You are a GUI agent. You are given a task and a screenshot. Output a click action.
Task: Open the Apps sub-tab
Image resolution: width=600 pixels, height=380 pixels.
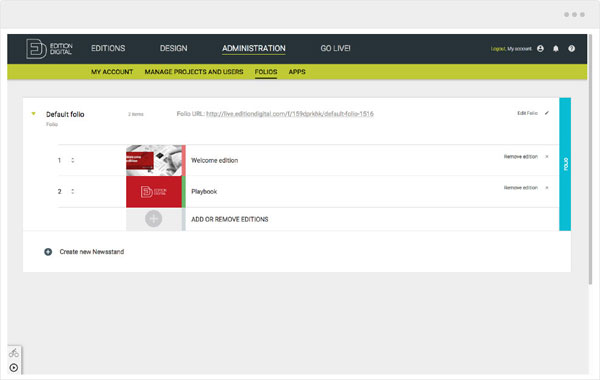[x=297, y=72]
